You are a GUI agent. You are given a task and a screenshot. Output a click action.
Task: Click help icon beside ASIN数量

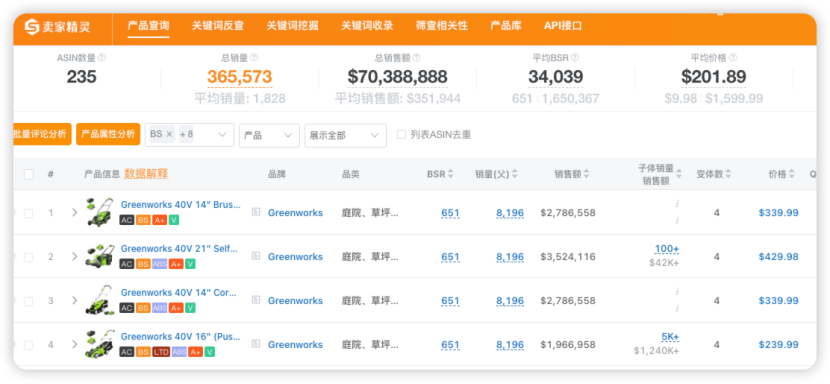[x=102, y=57]
